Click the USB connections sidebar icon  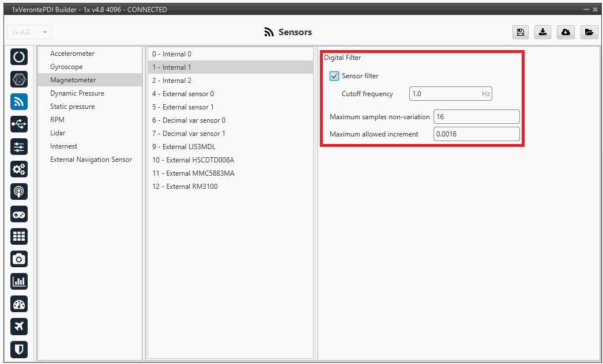point(19,124)
